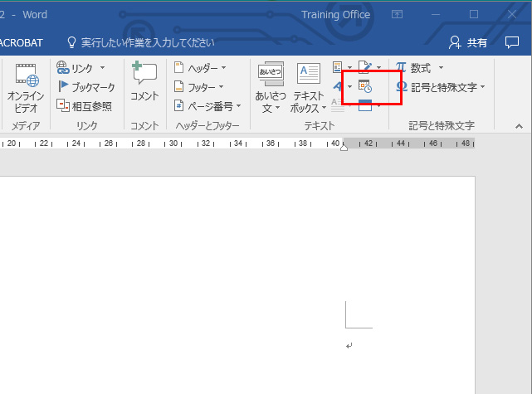Insert a greeting with あいさつ文

(x=271, y=87)
